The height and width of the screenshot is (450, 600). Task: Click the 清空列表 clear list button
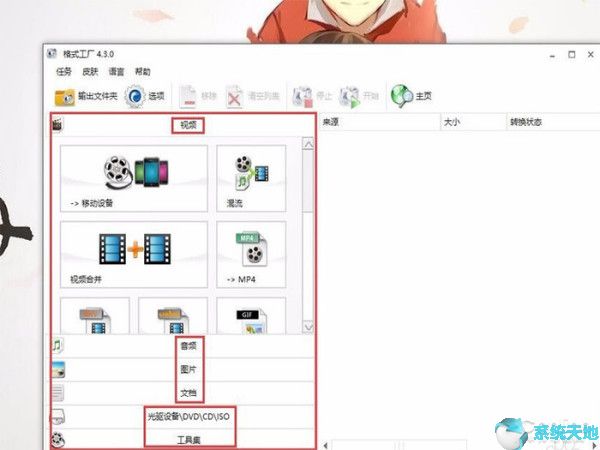coord(253,96)
